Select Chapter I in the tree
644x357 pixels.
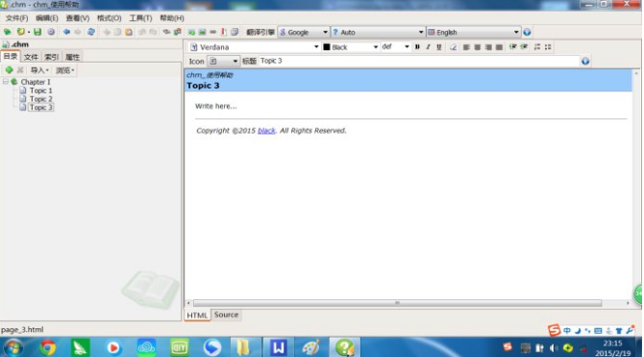36,82
